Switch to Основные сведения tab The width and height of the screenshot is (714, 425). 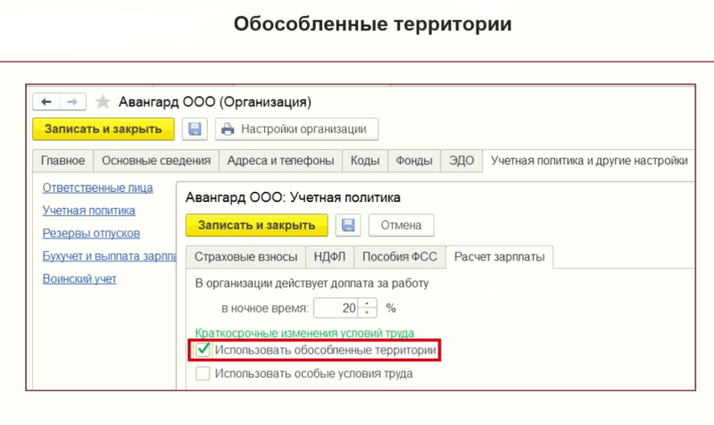(x=156, y=161)
